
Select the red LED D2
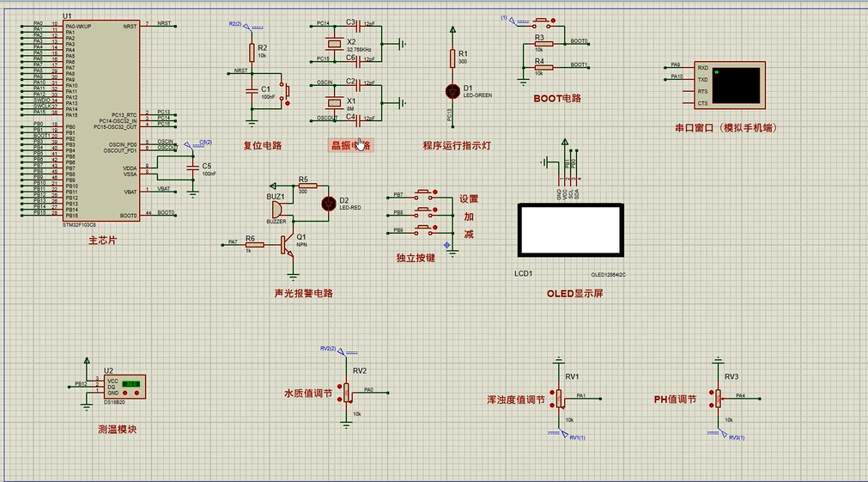pyautogui.click(x=329, y=204)
